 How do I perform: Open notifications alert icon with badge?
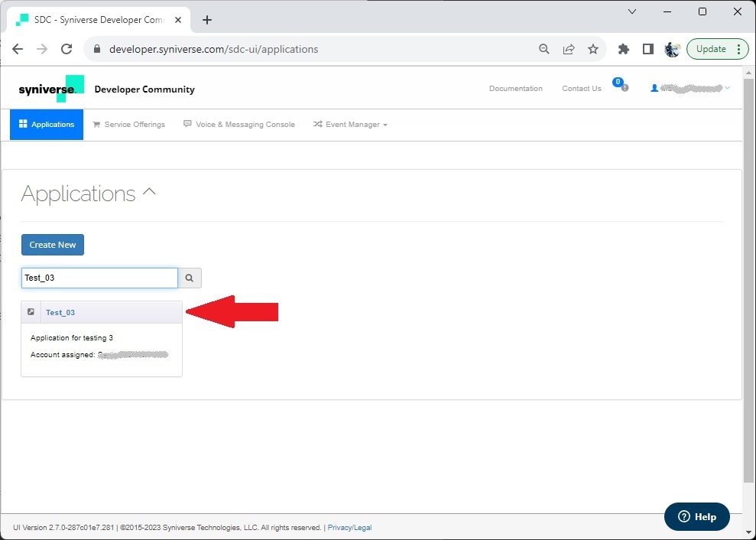click(621, 85)
